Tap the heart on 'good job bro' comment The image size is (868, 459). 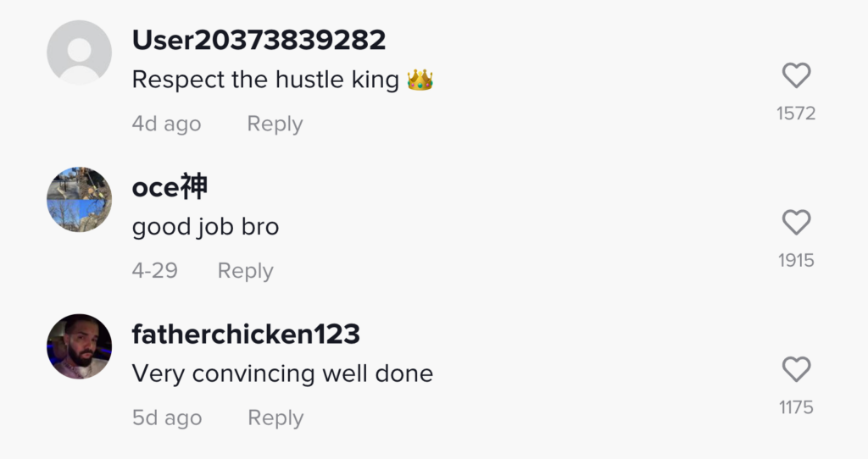click(796, 223)
